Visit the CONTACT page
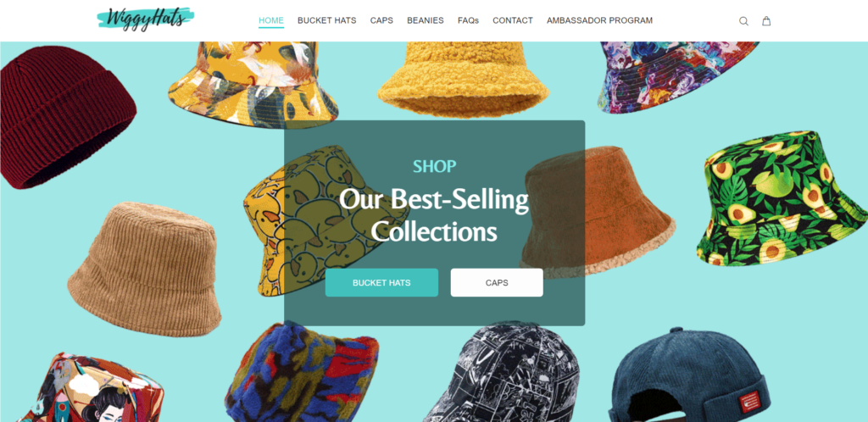The height and width of the screenshot is (422, 868). click(513, 20)
